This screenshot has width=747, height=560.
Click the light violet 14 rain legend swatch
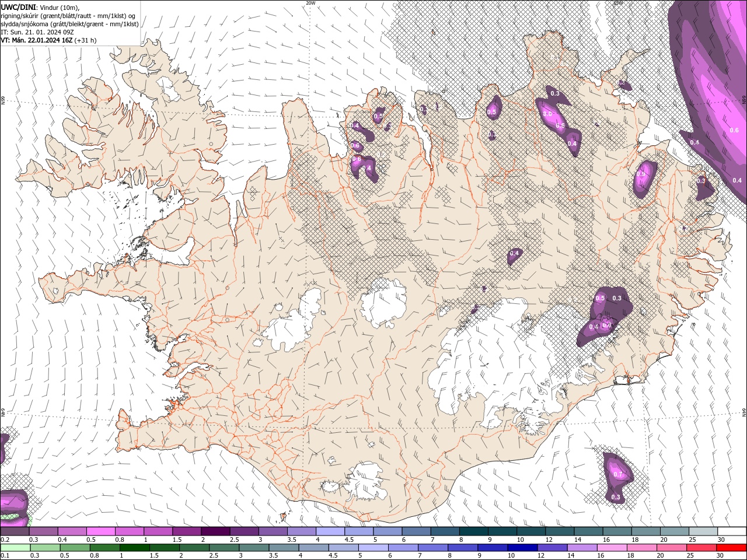coord(582,548)
